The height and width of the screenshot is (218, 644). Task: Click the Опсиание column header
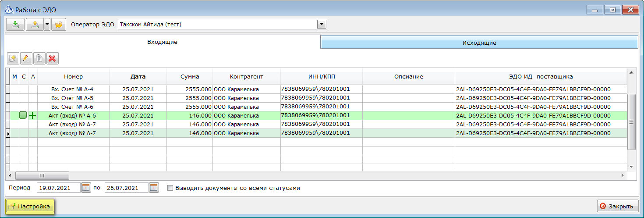[x=409, y=76]
